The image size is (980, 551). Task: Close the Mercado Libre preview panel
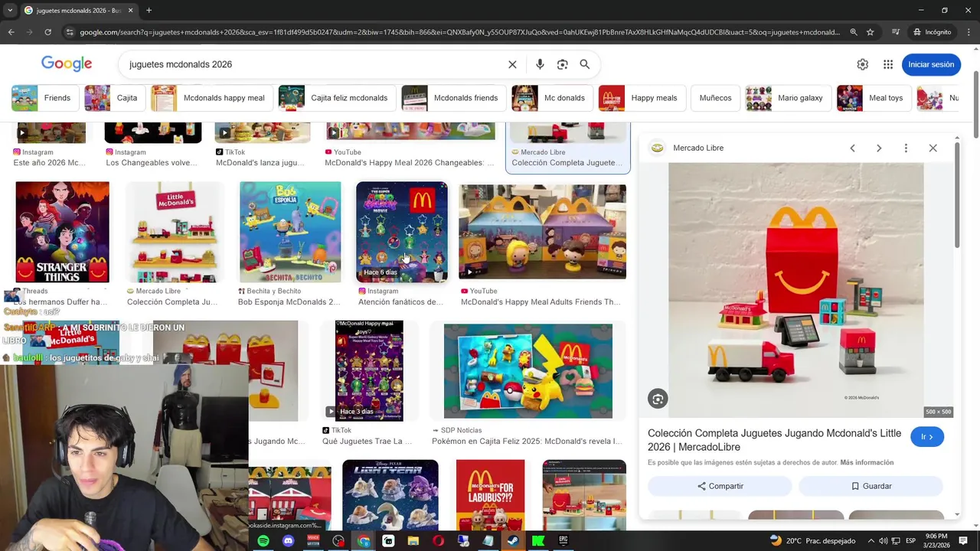pyautogui.click(x=933, y=148)
